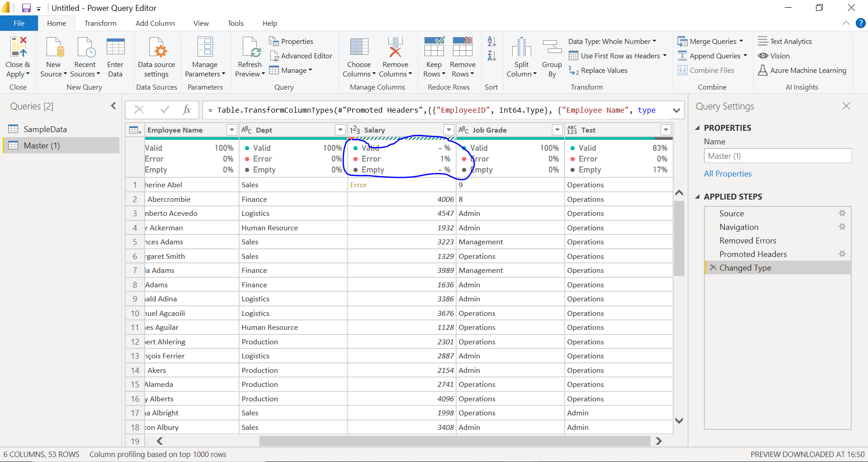Open Salary column filter dropdown
The height and width of the screenshot is (462, 868).
[449, 130]
